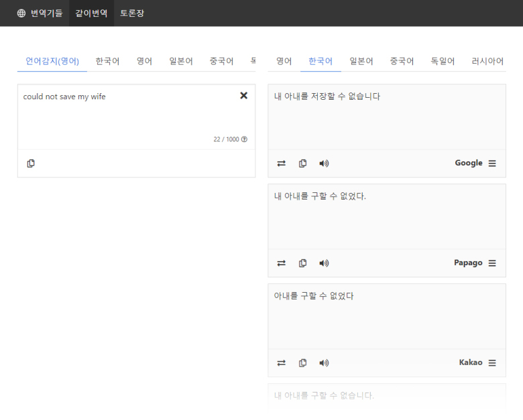Select 일본어 as target language
The image size is (523, 420).
point(361,61)
